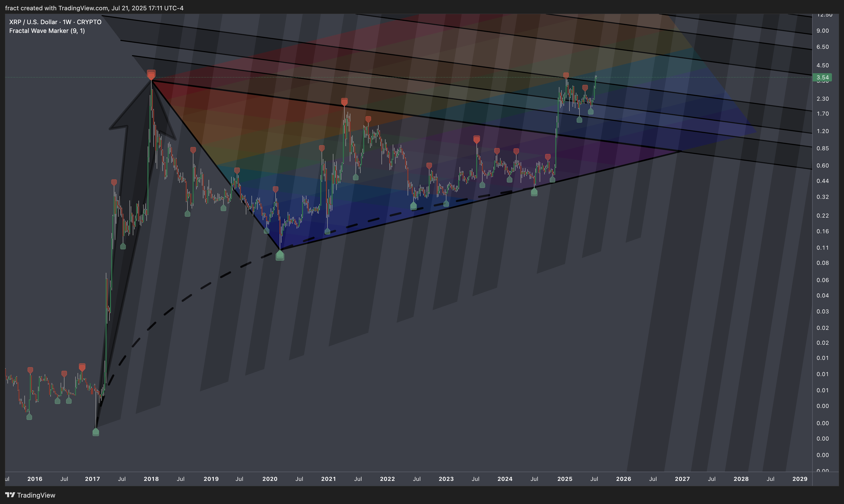This screenshot has width=844, height=504.
Task: Select the red high marker at the 2018 peak
Action: 151,75
